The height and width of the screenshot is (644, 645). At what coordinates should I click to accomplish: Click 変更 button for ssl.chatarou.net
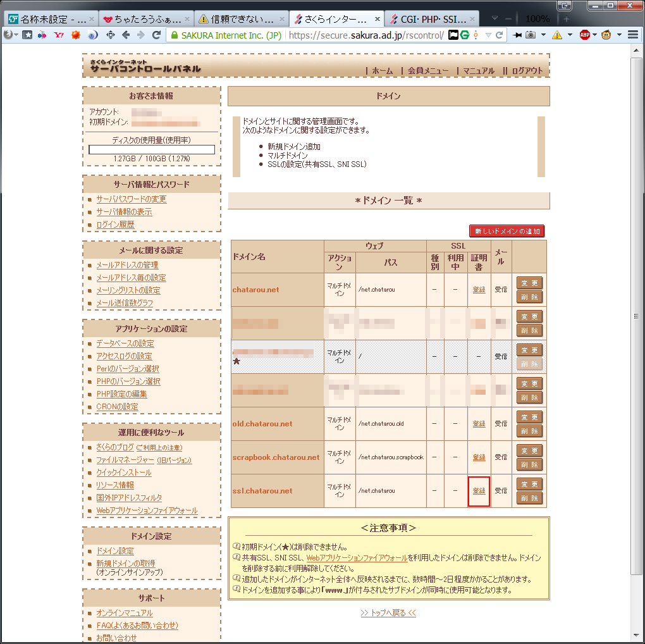tap(529, 485)
